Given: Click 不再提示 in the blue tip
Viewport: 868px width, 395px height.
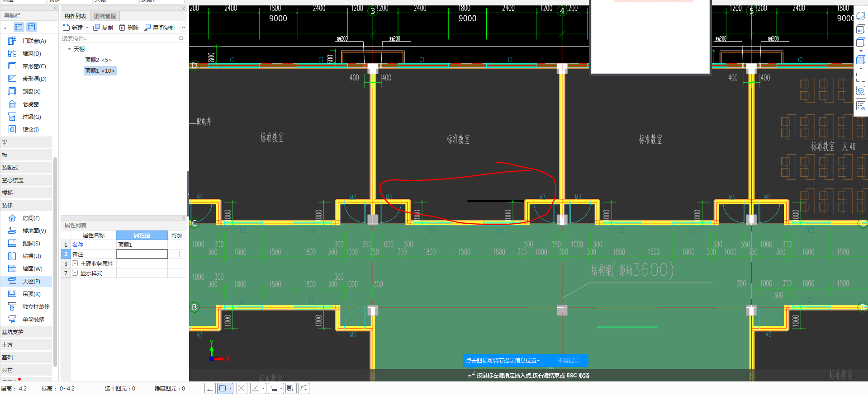Looking at the screenshot, I should 569,360.
